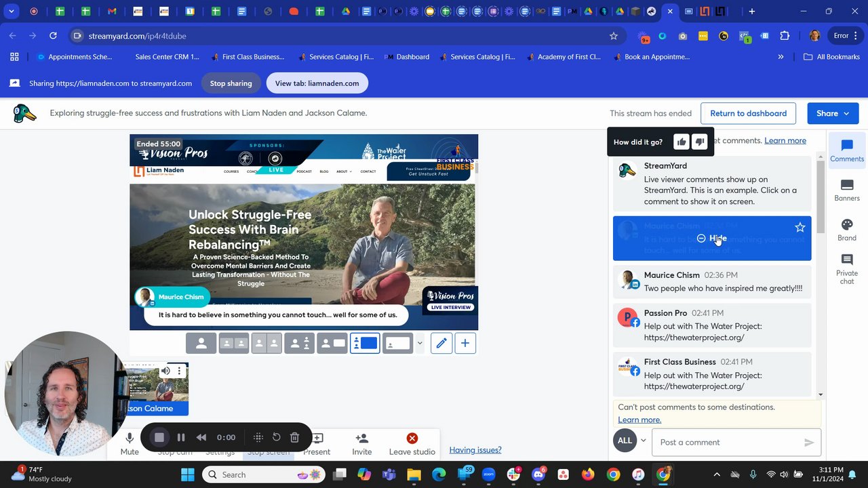Open Learn more link beside comments notice
This screenshot has height=488, width=868.
(785, 140)
